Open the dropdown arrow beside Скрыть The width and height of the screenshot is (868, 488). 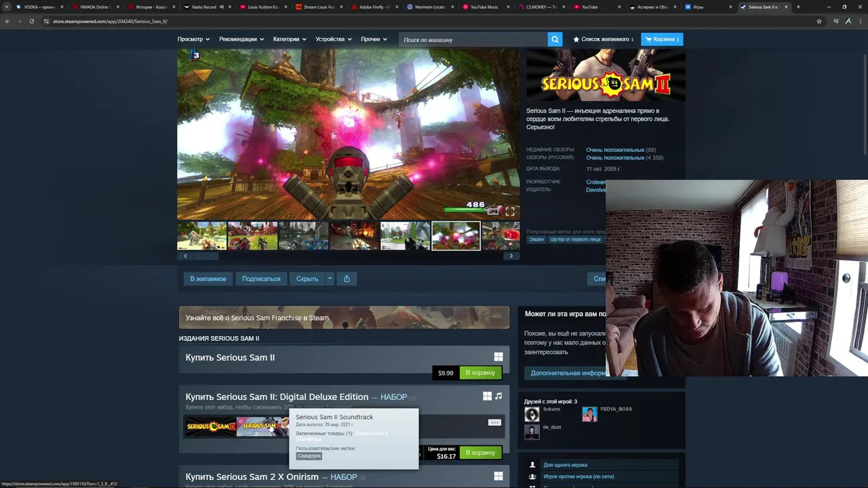[330, 279]
